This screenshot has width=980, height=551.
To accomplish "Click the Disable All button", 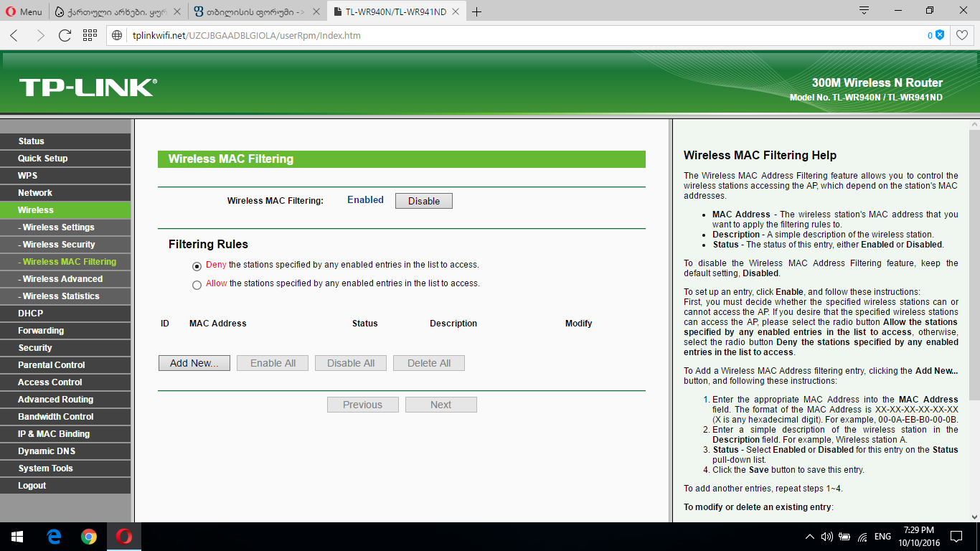I will [351, 363].
